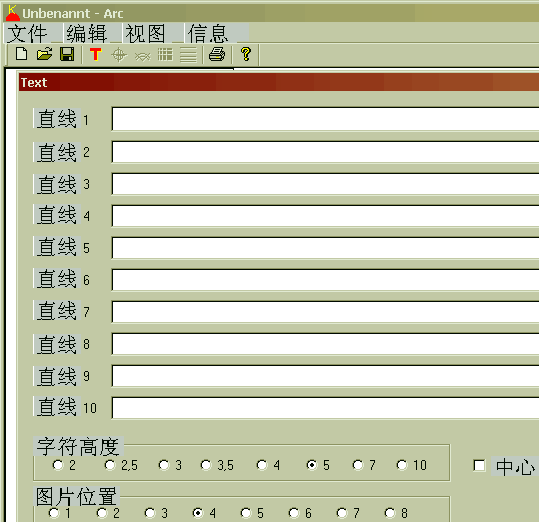This screenshot has width=539, height=522.
Task: Click the Text dialog title bar
Action: coord(279,82)
